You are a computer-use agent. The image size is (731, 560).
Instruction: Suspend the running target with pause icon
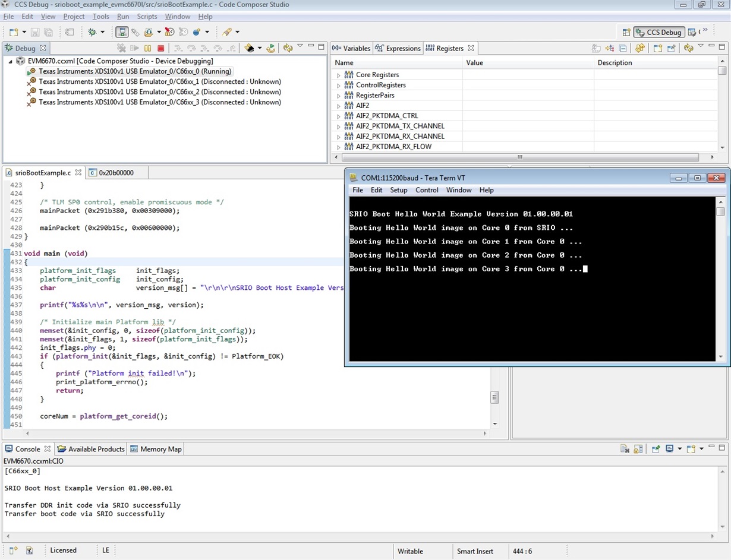(148, 48)
